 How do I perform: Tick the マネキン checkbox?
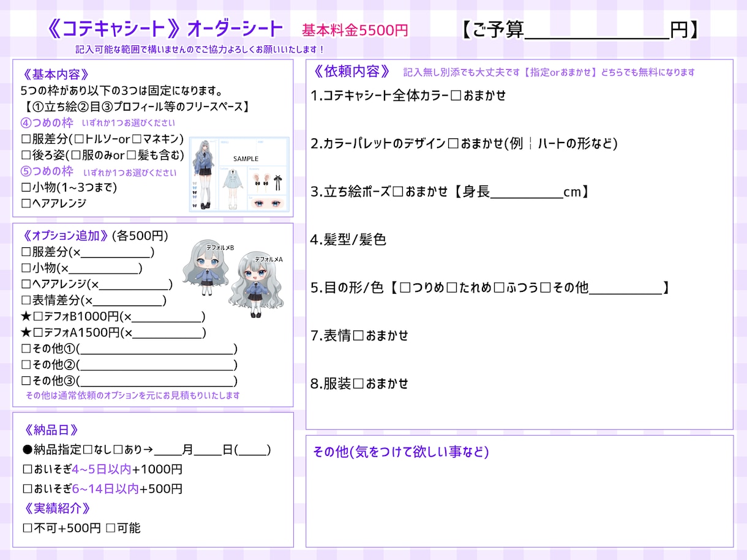pyautogui.click(x=137, y=140)
